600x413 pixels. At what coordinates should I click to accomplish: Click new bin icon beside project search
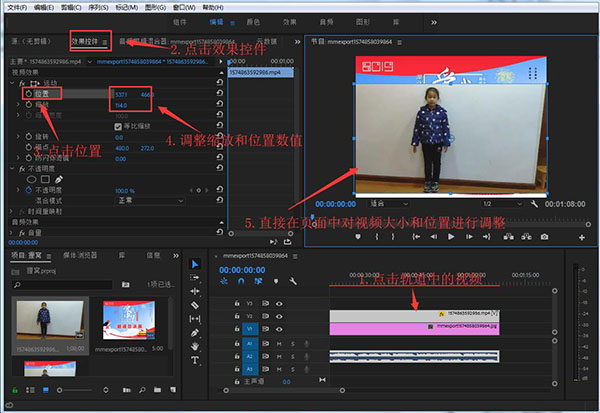[126, 284]
